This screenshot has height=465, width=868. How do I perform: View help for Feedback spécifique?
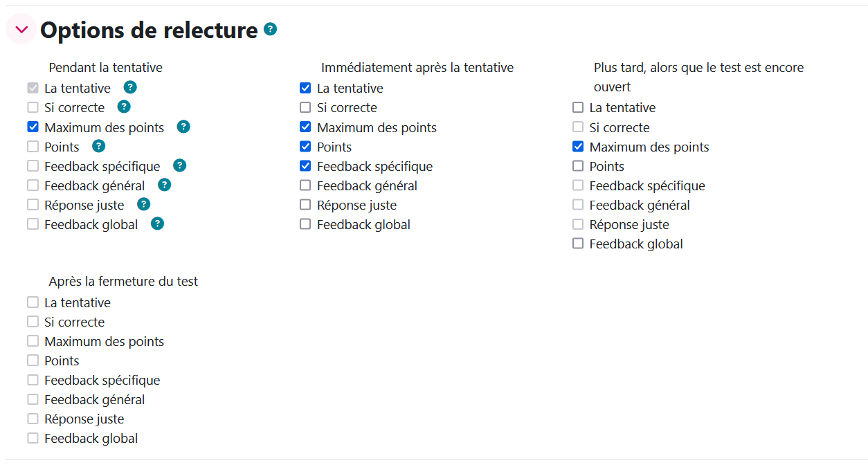[179, 165]
